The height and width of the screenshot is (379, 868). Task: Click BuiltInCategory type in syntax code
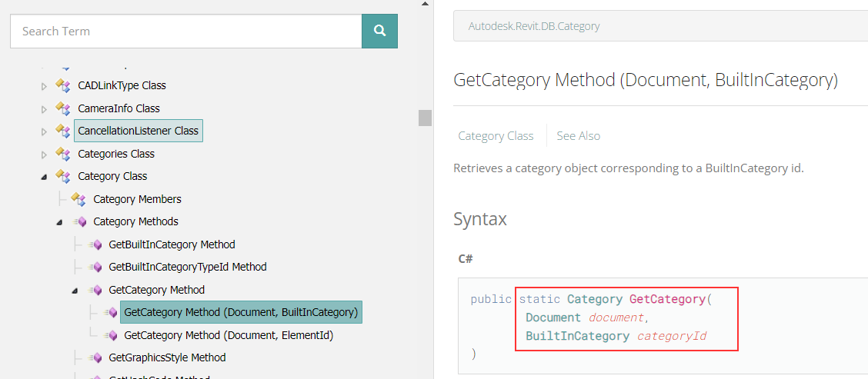577,336
